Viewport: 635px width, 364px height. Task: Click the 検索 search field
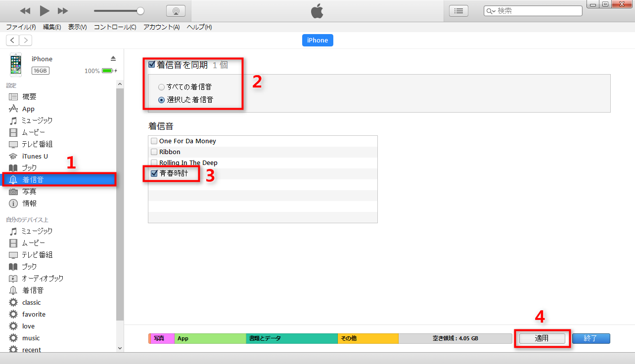(533, 10)
